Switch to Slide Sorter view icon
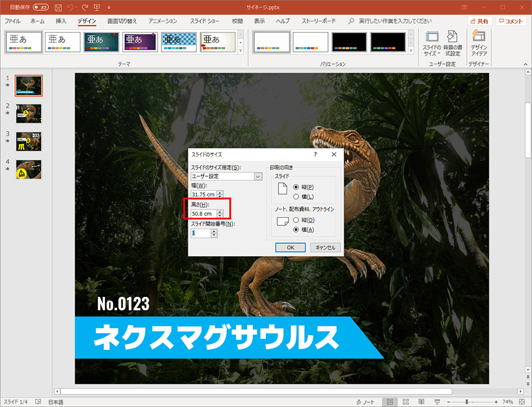The height and width of the screenshot is (407, 532). pyautogui.click(x=406, y=402)
